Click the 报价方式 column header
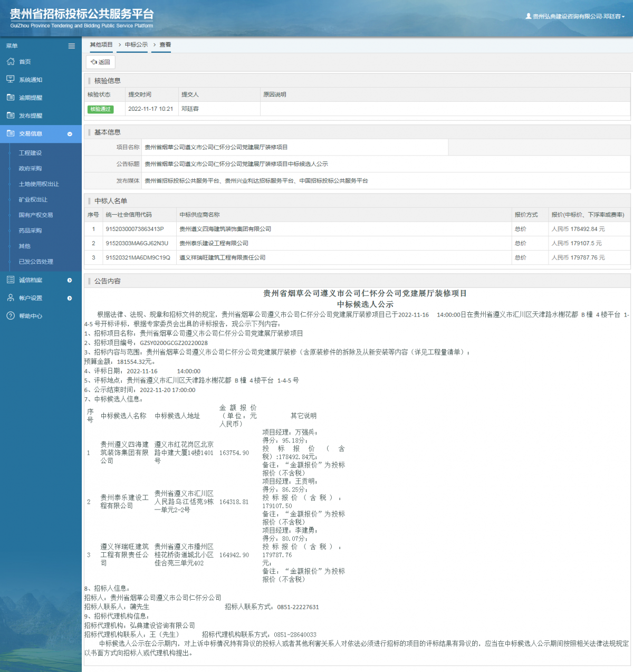 [526, 215]
